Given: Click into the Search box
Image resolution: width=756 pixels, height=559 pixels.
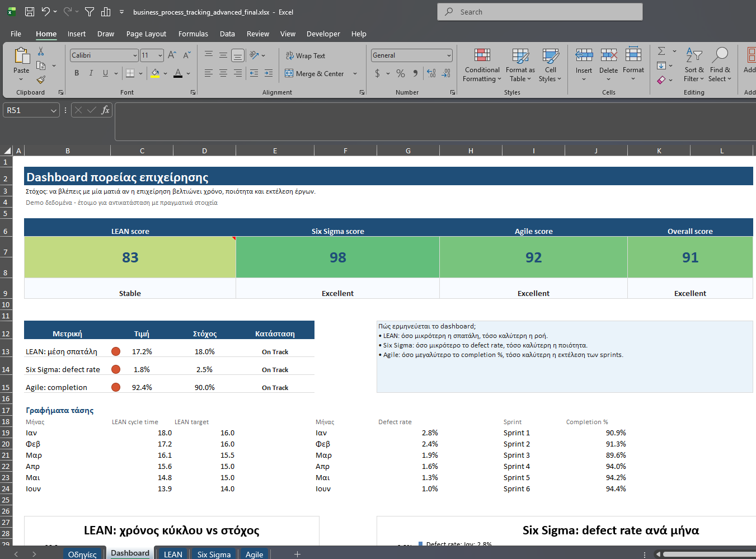Looking at the screenshot, I should [540, 12].
